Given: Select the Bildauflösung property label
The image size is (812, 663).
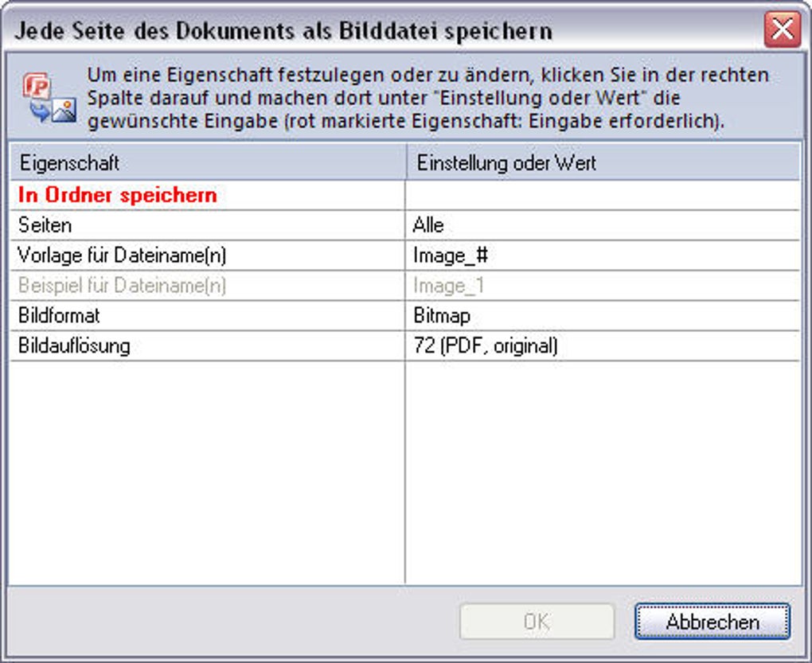Looking at the screenshot, I should click(x=73, y=346).
